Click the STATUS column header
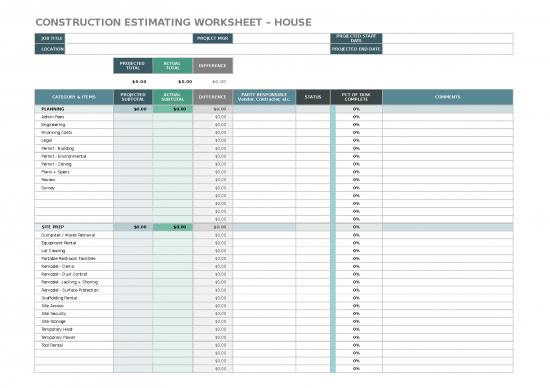Image resolution: width=550 pixels, height=388 pixels. coord(313,97)
